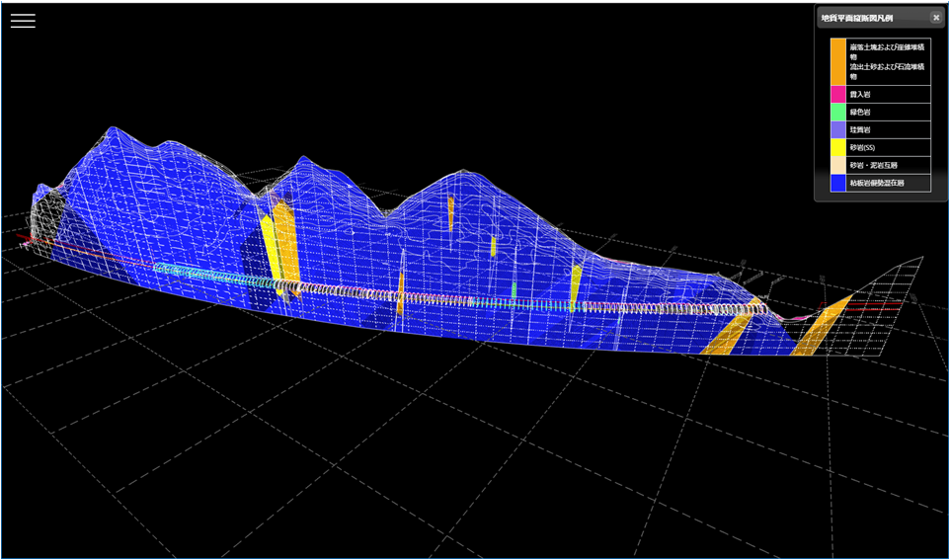This screenshot has height=560, width=950.
Task: Select the 砂岩・泥岩互層 legend label
Action: (x=874, y=165)
